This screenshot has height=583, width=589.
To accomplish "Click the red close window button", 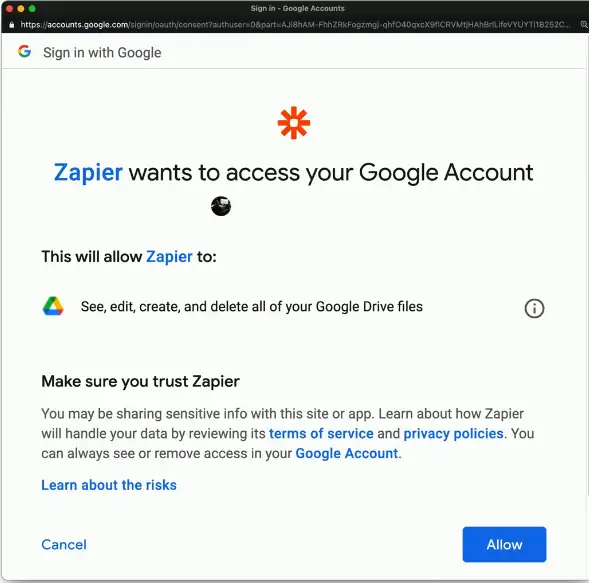I will [x=10, y=8].
